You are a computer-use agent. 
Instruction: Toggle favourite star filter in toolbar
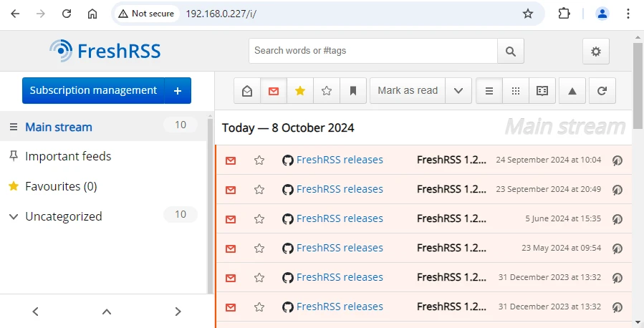[300, 91]
